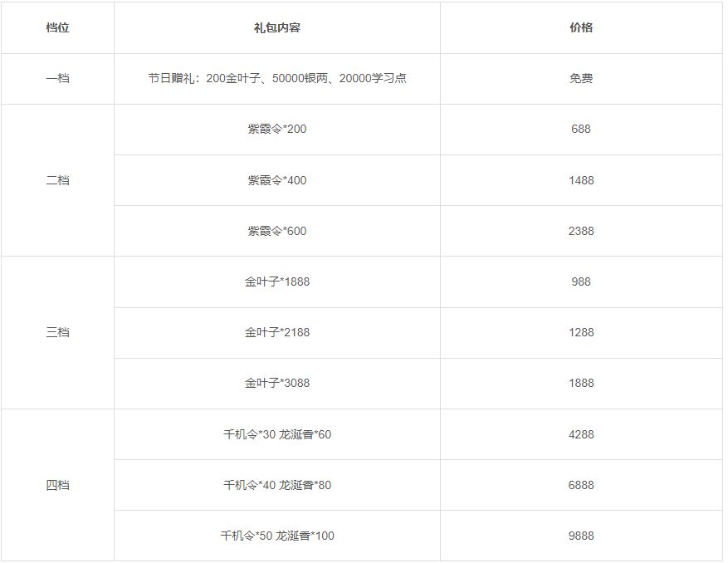Click the 价格 column header
The width and height of the screenshot is (728, 563).
pyautogui.click(x=581, y=27)
